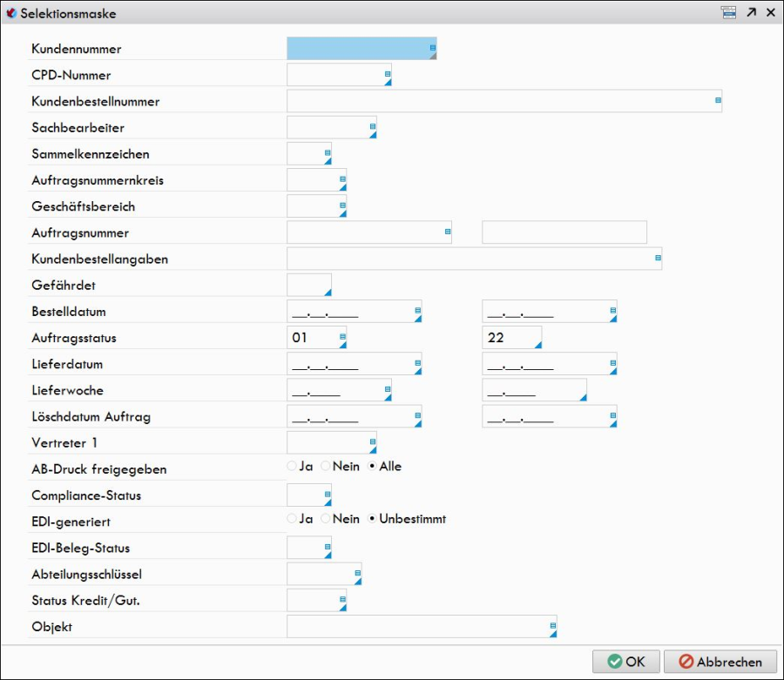This screenshot has height=680, width=784.
Task: Click the "EDI-generiert" label
Action: 71,522
